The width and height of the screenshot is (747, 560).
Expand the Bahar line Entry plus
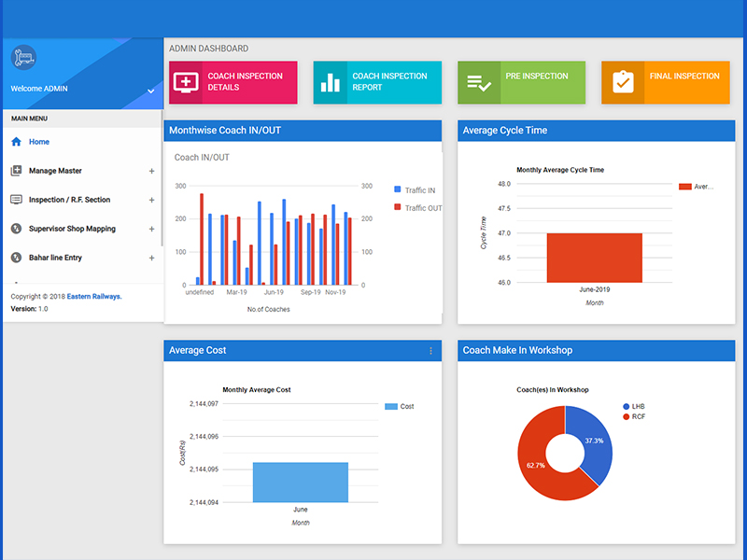tap(151, 259)
